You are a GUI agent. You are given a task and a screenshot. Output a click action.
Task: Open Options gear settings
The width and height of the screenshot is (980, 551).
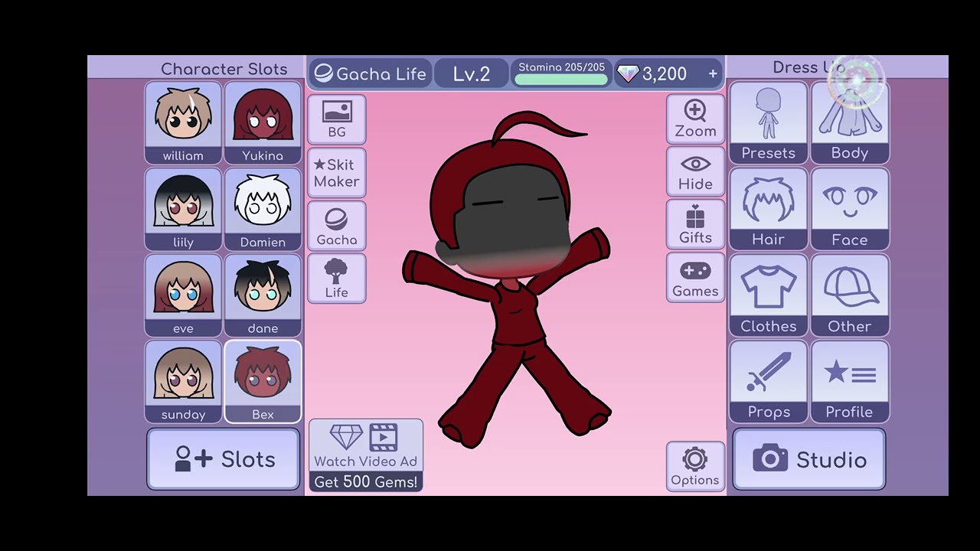point(695,467)
